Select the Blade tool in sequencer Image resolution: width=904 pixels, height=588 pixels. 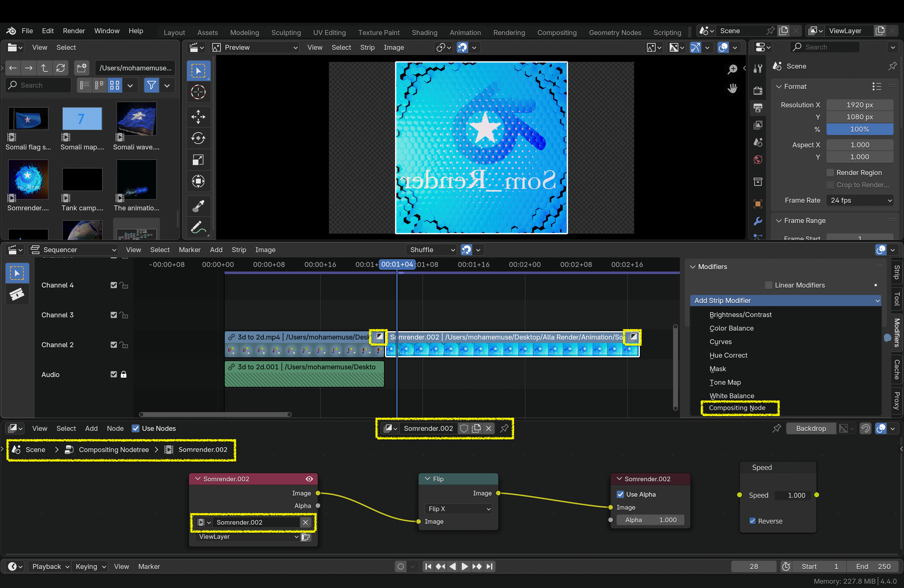click(17, 294)
